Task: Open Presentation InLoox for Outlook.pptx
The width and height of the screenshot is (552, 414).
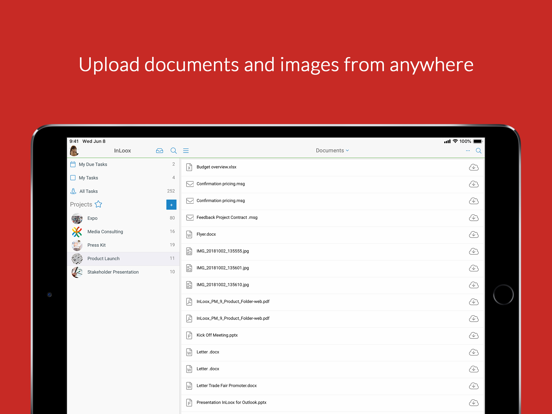Action: [x=333, y=402]
